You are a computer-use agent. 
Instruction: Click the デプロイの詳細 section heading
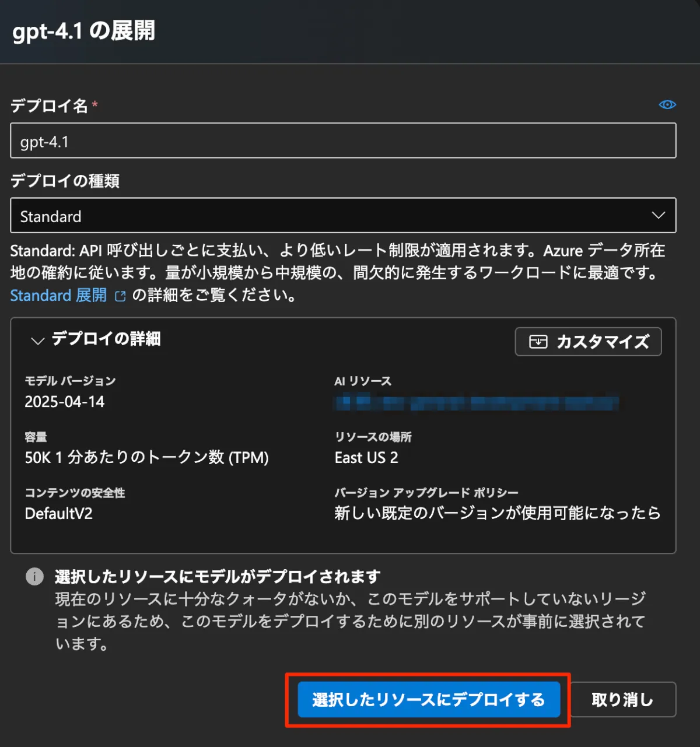106,339
